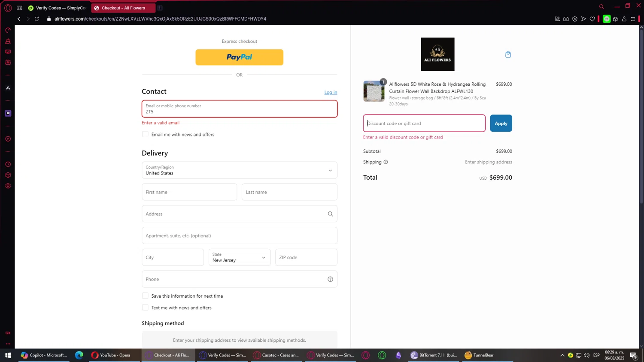This screenshot has width=644, height=362.
Task: Open the extensions cube icon
Action: [x=615, y=19]
